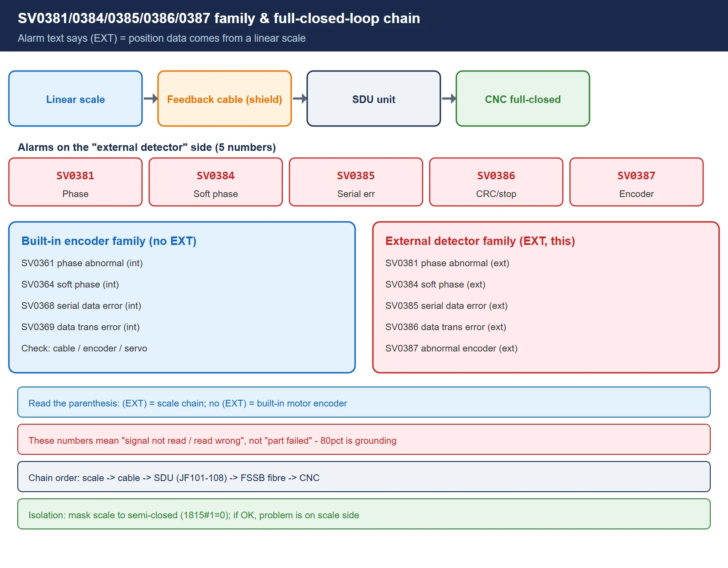Select the SV0387 Encoder alarm card
The width and height of the screenshot is (728, 568).
[x=637, y=182]
